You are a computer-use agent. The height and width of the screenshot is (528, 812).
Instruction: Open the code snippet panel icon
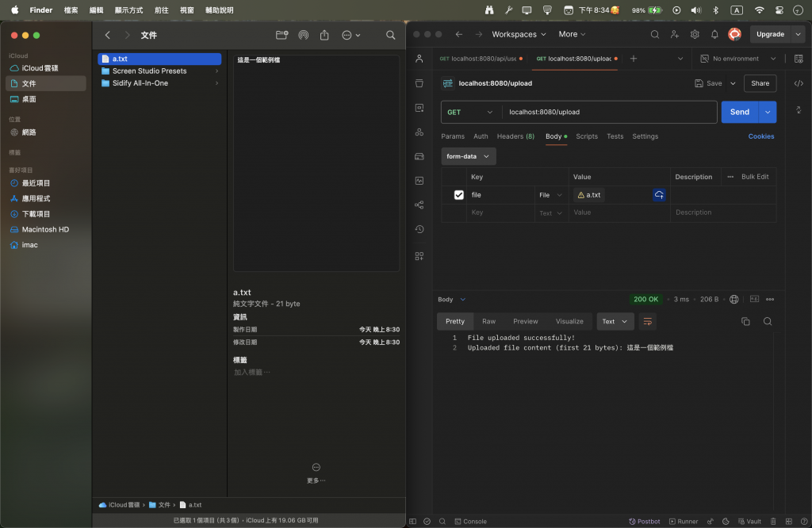point(799,83)
